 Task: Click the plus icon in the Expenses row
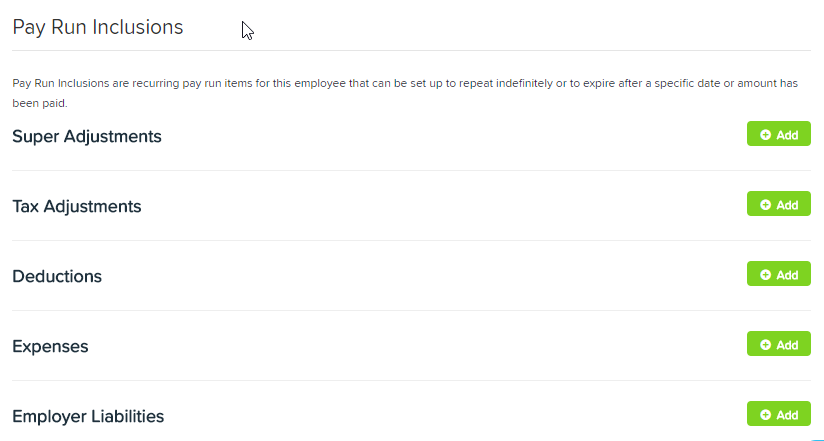point(765,345)
